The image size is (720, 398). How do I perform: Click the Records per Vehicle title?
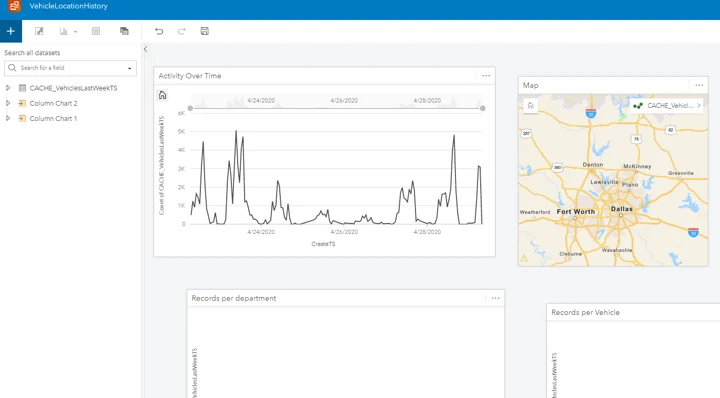585,313
